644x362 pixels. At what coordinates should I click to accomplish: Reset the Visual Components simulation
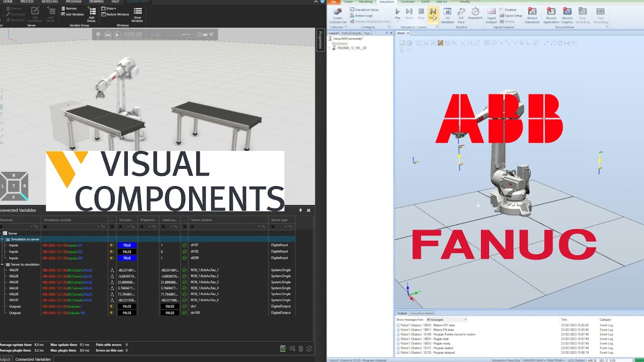point(108,35)
